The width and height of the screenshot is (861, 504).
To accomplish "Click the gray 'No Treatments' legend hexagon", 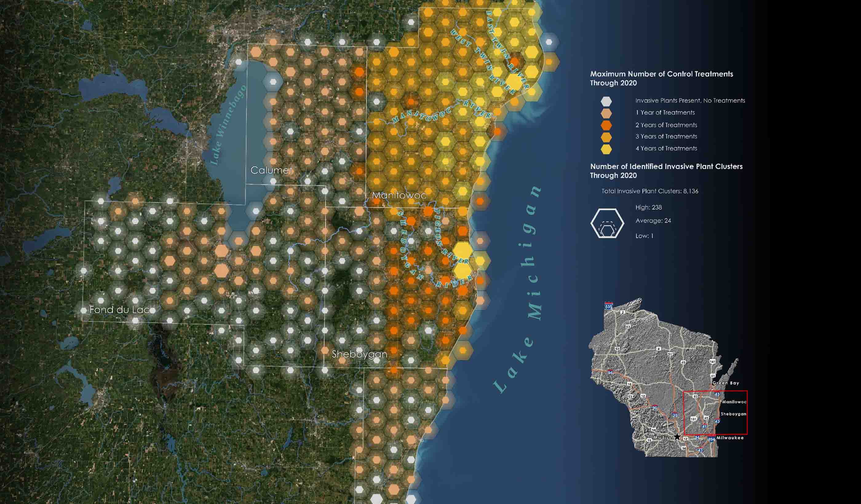I will 606,101.
